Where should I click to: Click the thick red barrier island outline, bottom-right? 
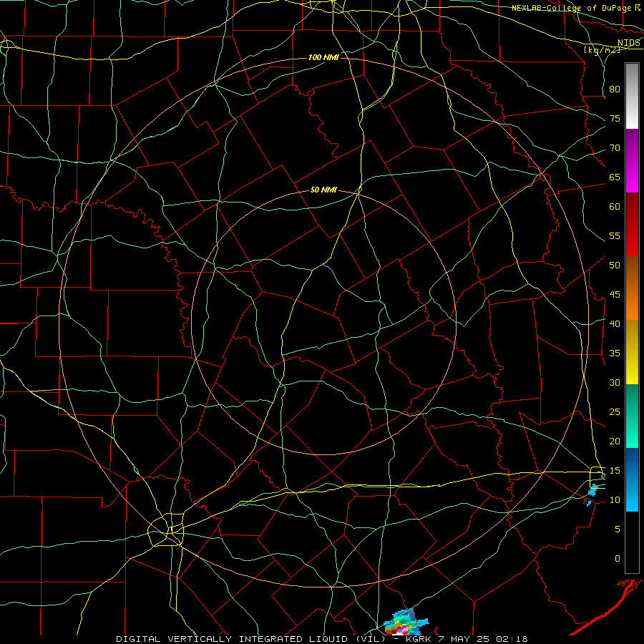point(606,606)
